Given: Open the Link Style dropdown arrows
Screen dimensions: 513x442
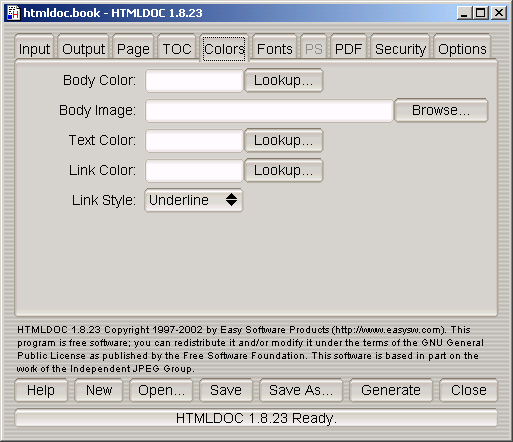Looking at the screenshot, I should (x=231, y=200).
